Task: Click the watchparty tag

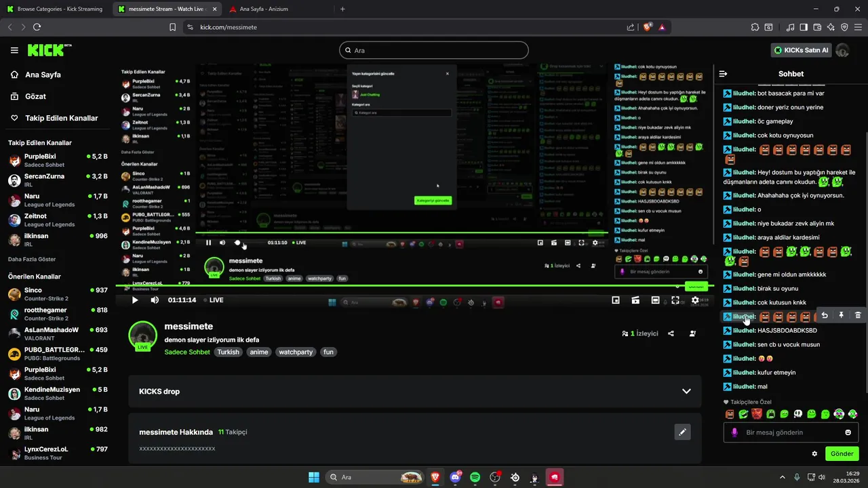Action: click(x=296, y=352)
